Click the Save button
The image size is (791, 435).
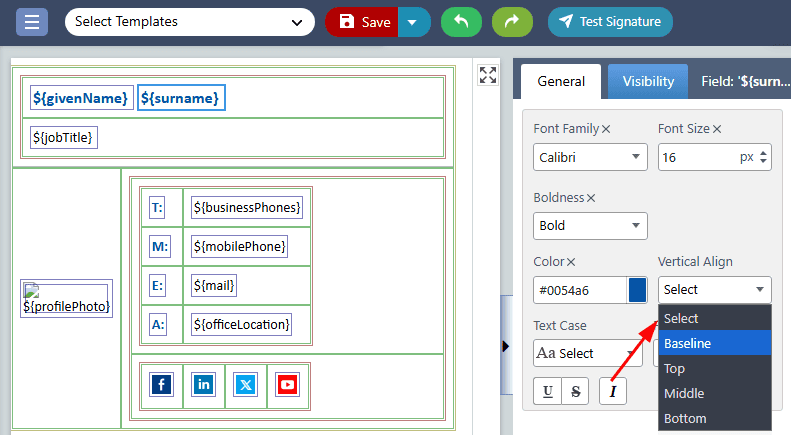click(x=362, y=22)
